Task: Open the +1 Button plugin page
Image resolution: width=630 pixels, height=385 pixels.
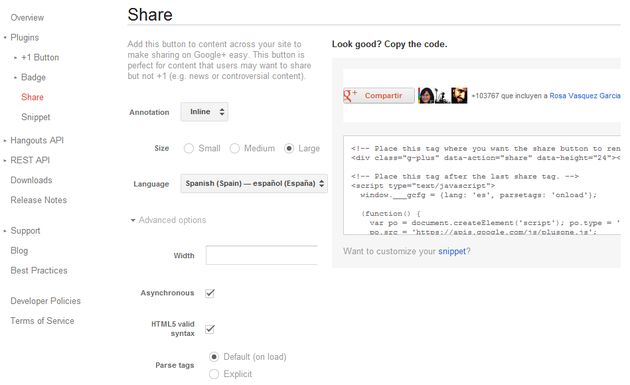Action: 40,57
